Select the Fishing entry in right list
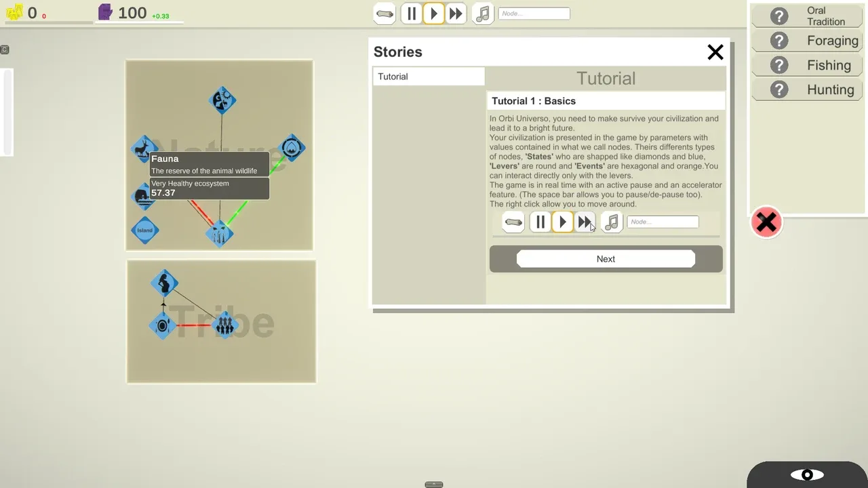 click(807, 65)
